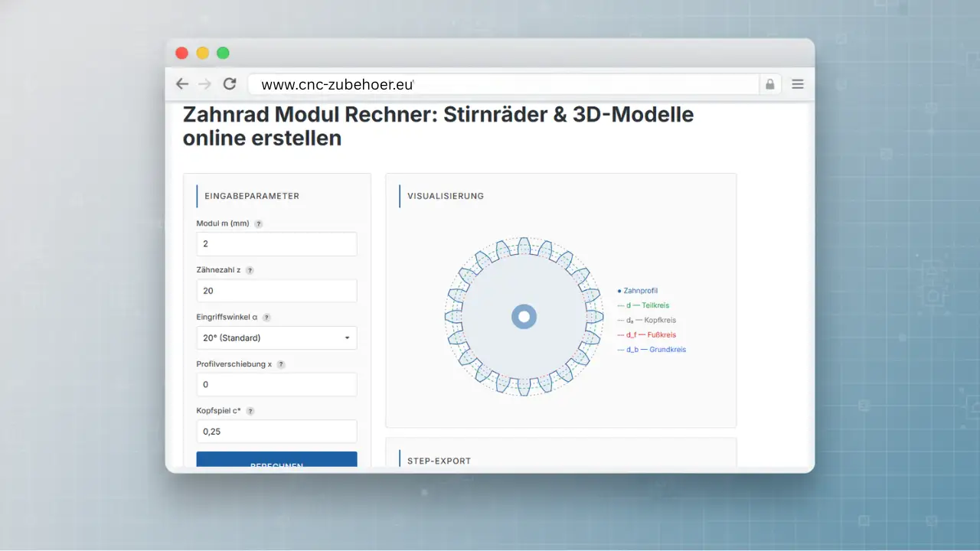This screenshot has width=980, height=551.
Task: Click the BERECHNEN button
Action: tap(276, 459)
